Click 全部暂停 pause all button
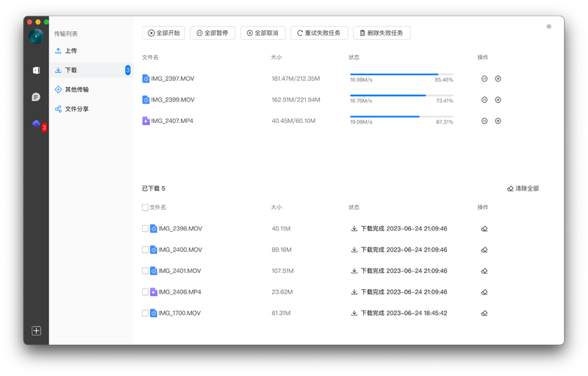The width and height of the screenshot is (588, 376). click(x=212, y=33)
